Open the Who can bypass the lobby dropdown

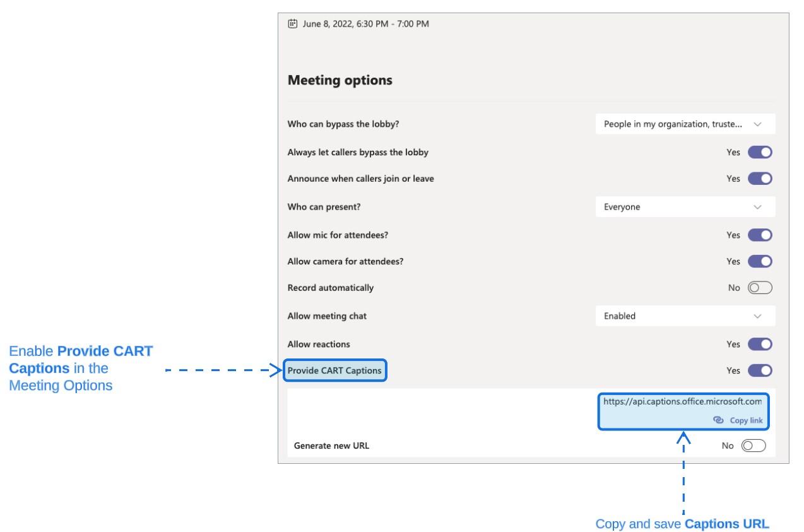click(685, 124)
